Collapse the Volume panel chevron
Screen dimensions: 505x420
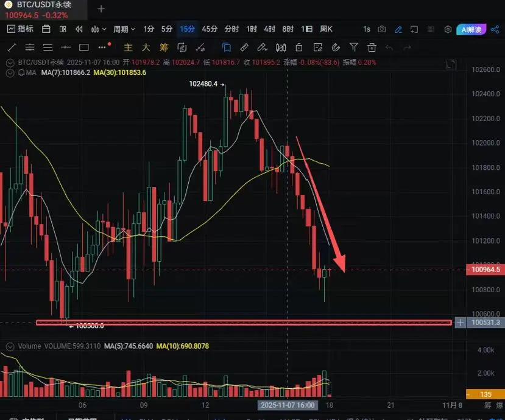(10, 346)
